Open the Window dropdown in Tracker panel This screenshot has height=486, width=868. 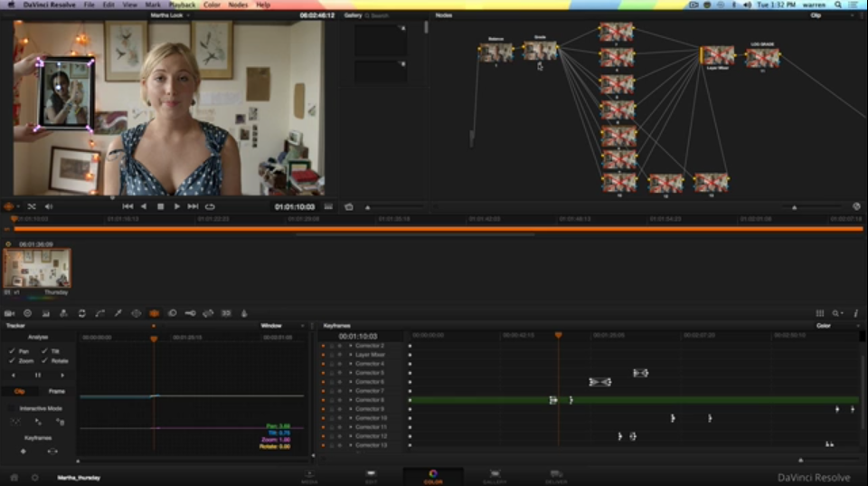click(283, 326)
